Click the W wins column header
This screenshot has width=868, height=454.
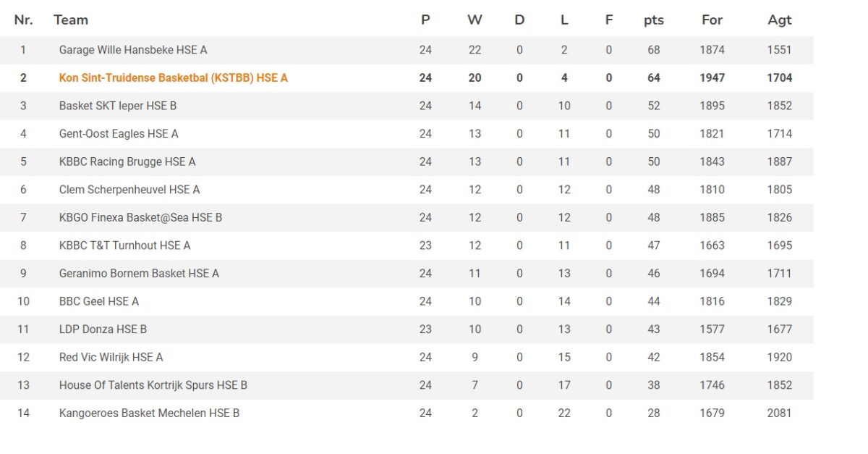click(x=475, y=20)
